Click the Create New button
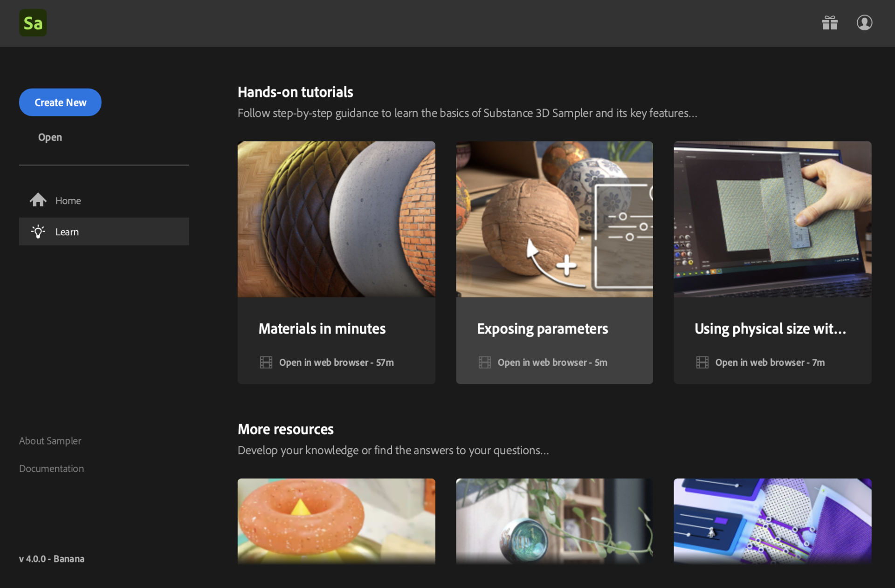The image size is (895, 588). (60, 102)
